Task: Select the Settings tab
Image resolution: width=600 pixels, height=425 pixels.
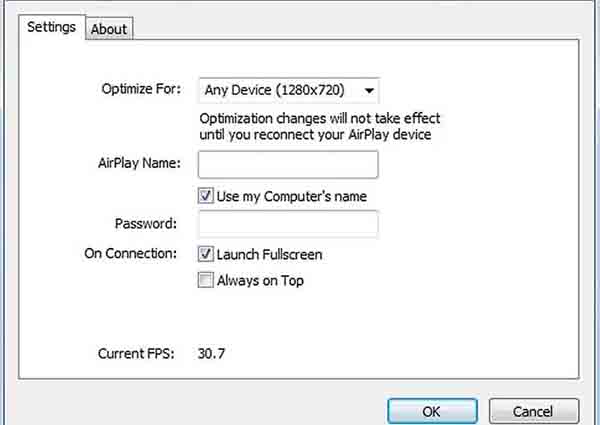Action: tap(51, 27)
